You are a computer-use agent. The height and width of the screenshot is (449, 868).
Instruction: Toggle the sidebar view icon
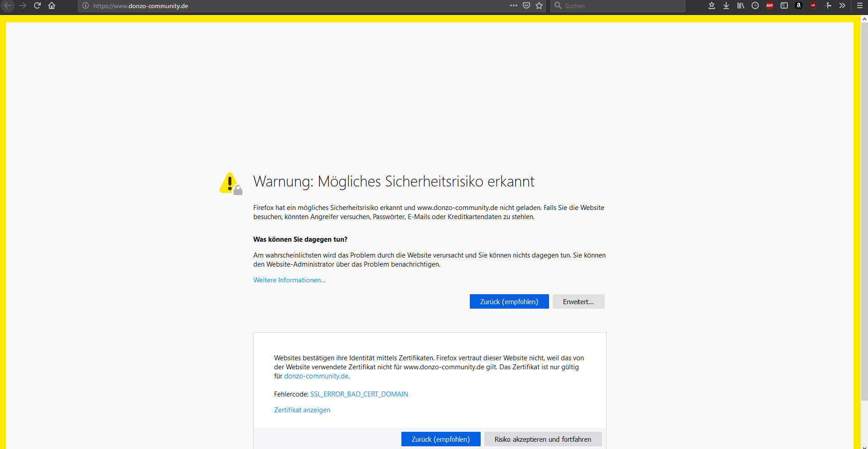point(784,5)
